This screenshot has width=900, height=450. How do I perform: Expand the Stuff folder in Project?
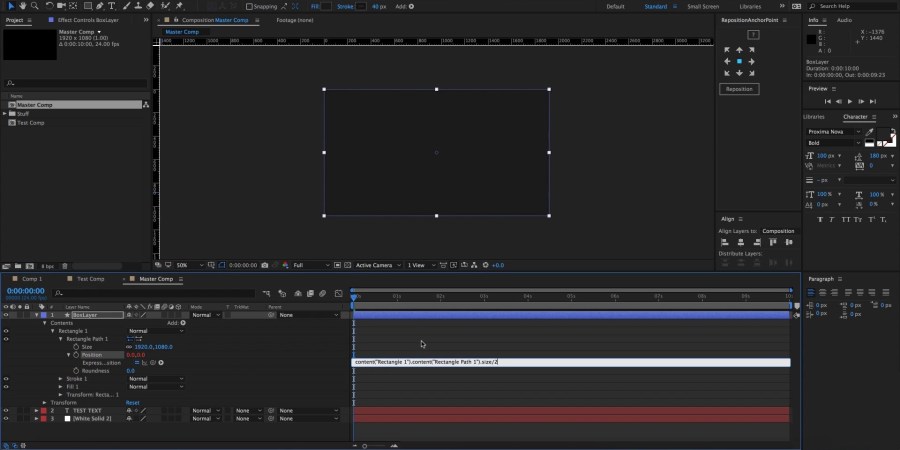(5, 114)
